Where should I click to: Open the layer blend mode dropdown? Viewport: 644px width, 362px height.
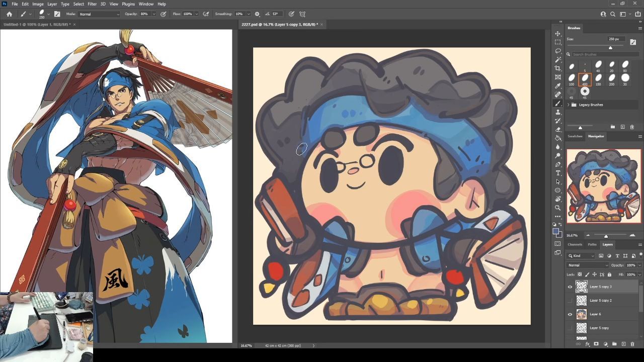(588, 265)
